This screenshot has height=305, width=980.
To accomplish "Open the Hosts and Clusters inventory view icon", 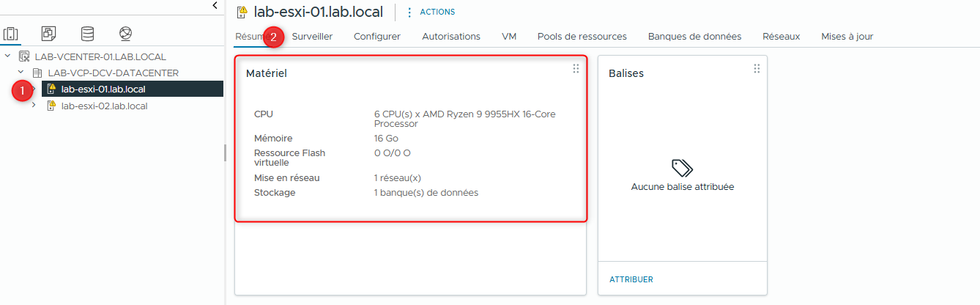I will 10,34.
